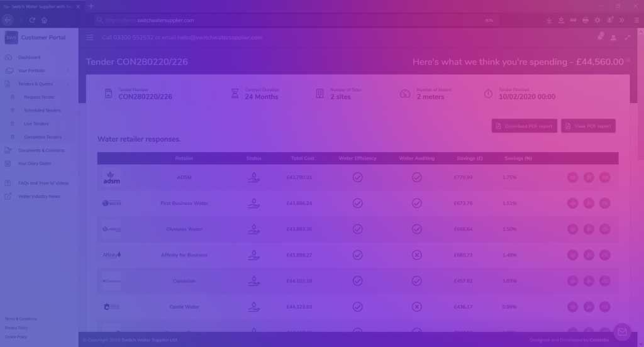Click Water Auditing cross icon for Castle Water
Viewport: 644px width, 347px height.
[416, 307]
